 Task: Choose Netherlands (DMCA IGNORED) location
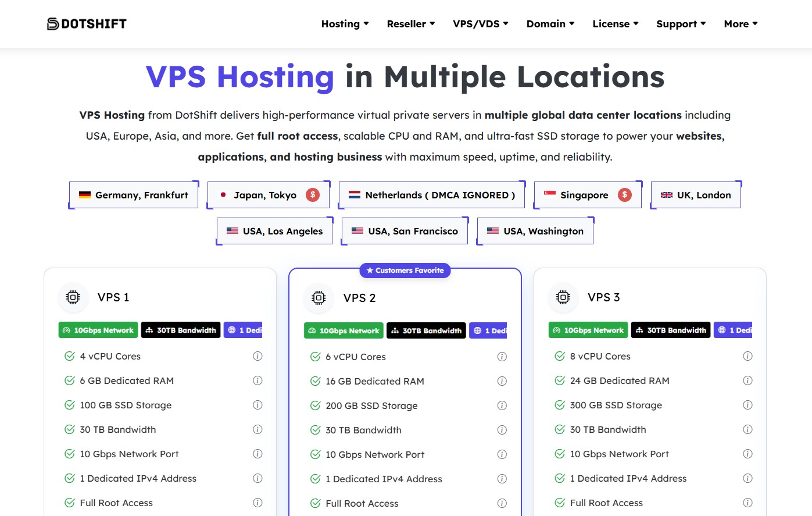tap(432, 195)
